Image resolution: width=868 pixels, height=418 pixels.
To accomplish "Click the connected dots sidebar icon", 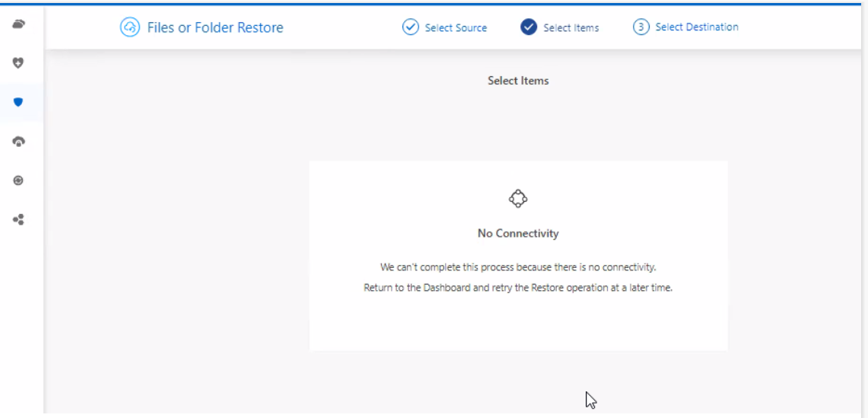I will (x=19, y=219).
